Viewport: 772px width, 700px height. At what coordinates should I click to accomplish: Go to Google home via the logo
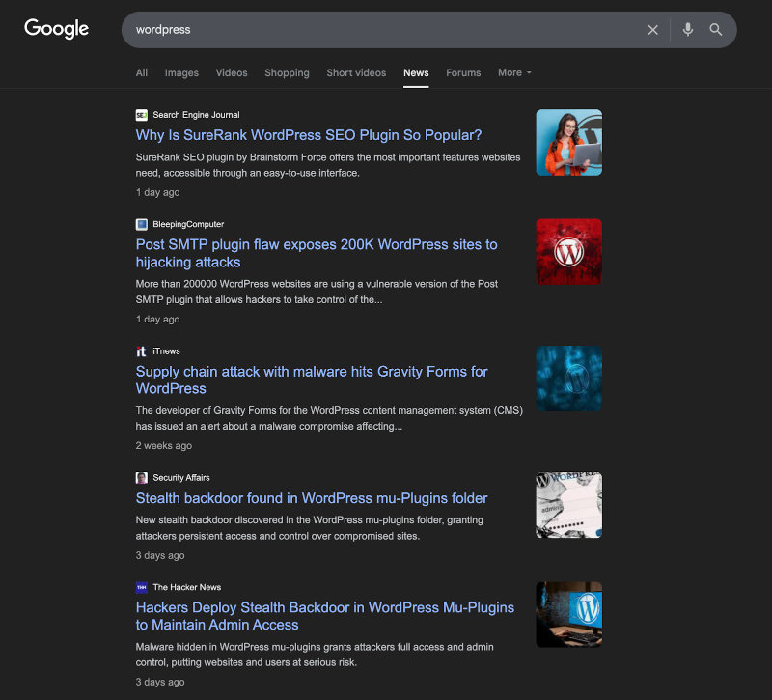57,29
